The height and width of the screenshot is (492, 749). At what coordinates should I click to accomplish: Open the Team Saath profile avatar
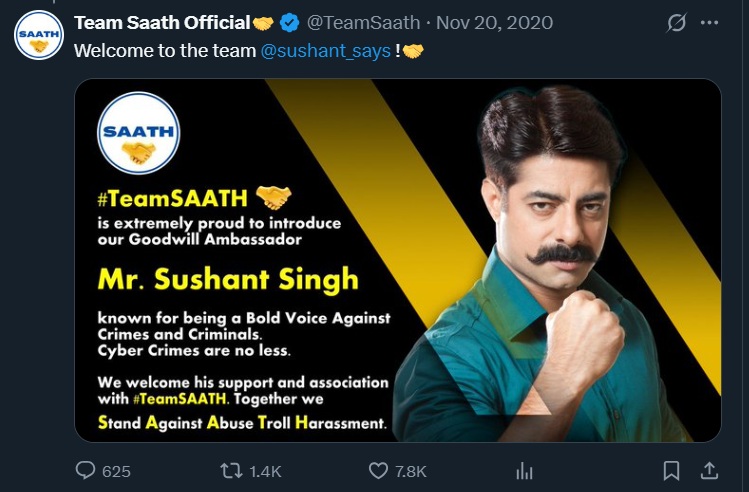[x=39, y=35]
